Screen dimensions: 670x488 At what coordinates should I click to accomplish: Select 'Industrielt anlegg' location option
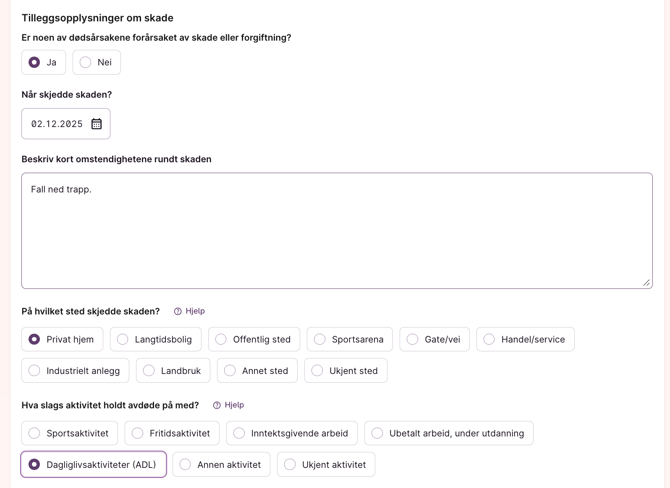[x=35, y=371]
